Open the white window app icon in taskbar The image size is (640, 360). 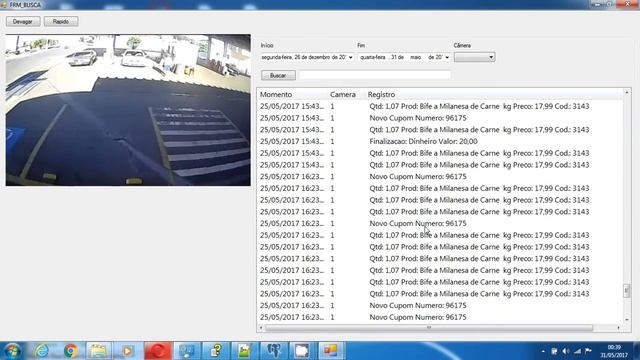coord(302,351)
